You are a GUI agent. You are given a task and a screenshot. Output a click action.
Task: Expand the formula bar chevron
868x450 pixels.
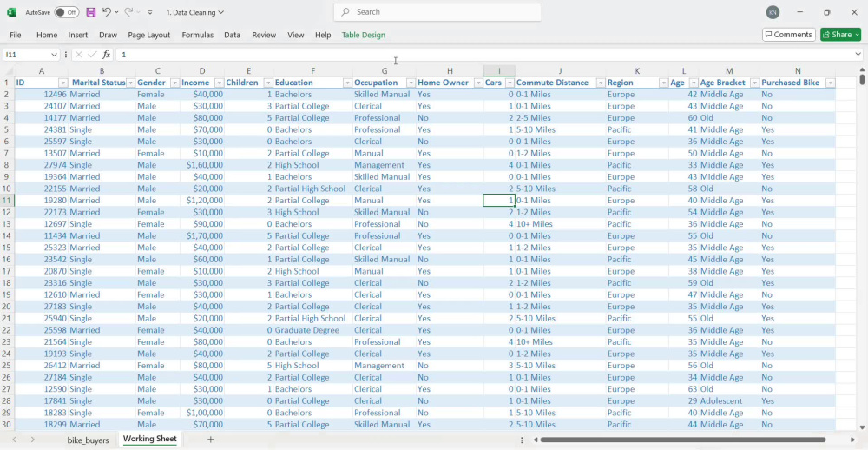pyautogui.click(x=858, y=55)
